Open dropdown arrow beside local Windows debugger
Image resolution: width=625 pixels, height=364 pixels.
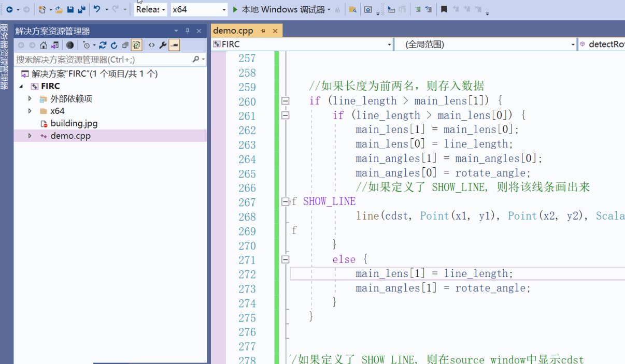pos(329,9)
